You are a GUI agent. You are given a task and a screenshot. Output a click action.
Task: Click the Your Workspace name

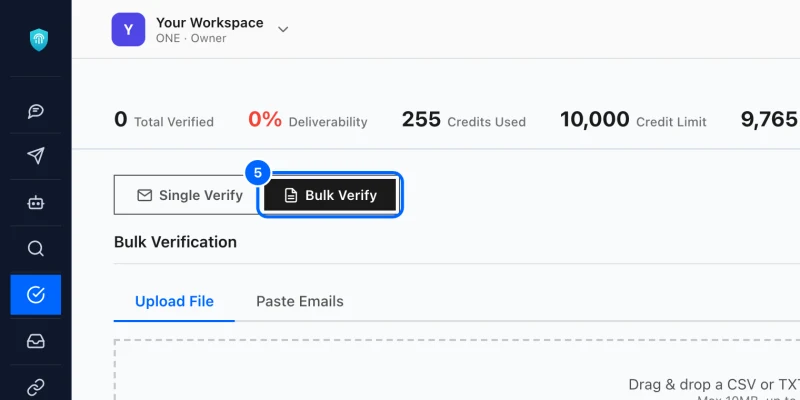tap(210, 22)
